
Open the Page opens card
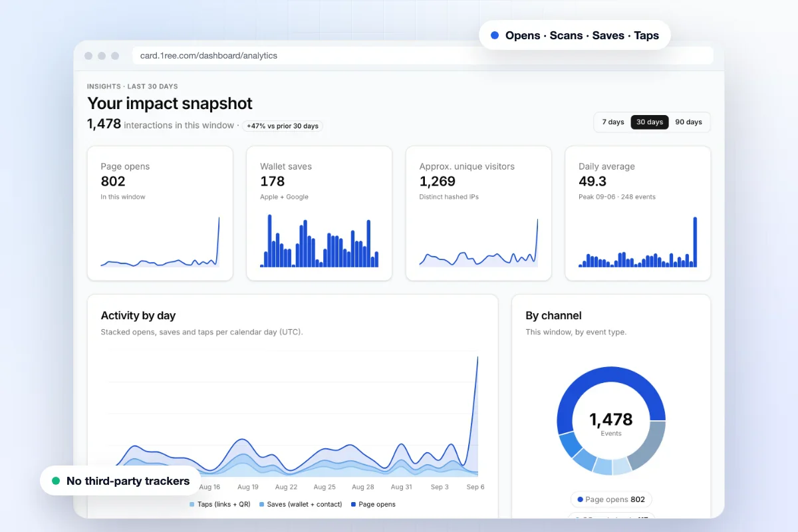[x=160, y=213]
